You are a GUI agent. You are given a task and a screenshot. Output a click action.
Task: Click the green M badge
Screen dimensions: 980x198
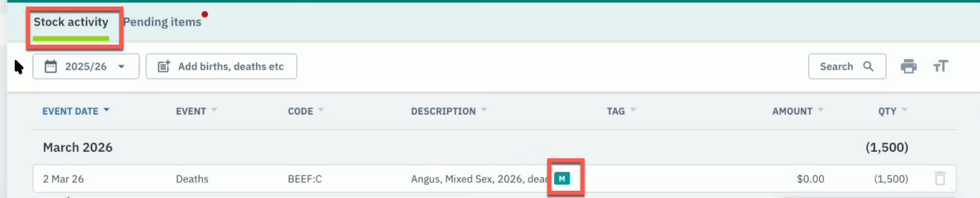pyautogui.click(x=562, y=179)
